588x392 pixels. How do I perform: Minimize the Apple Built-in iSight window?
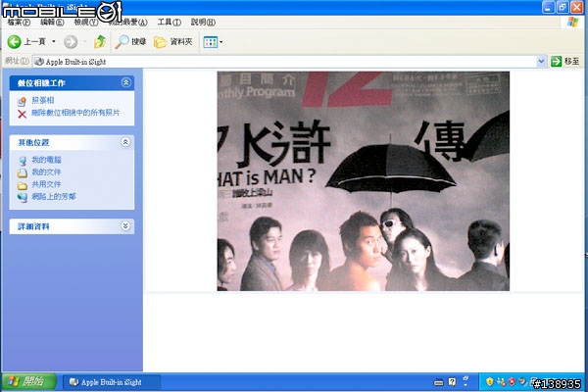(548, 7)
